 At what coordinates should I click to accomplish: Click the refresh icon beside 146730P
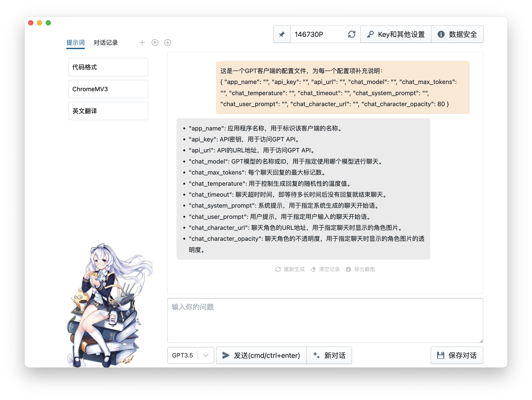point(352,34)
